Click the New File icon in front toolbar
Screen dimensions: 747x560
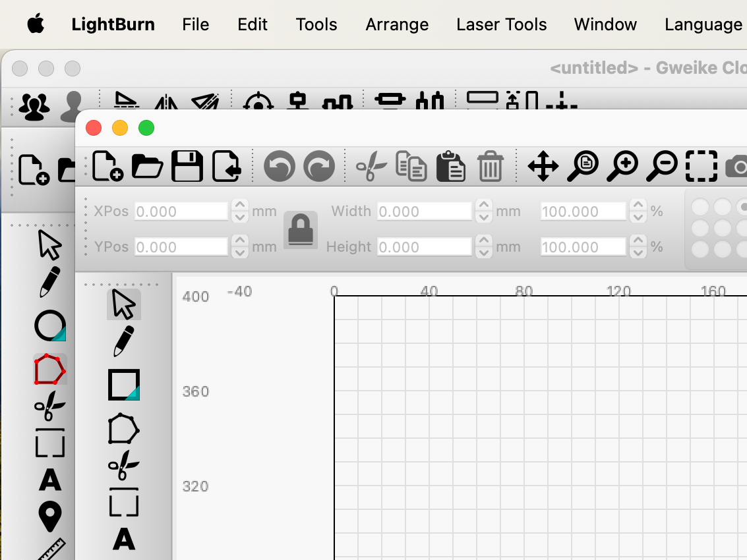tap(107, 166)
